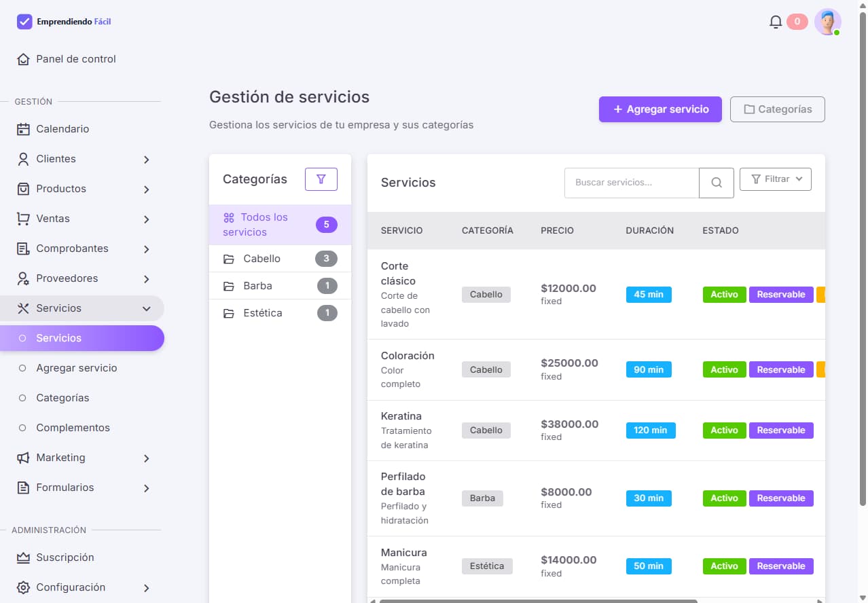Open notifications bell icon
Image resolution: width=868 pixels, height=603 pixels.
(776, 22)
